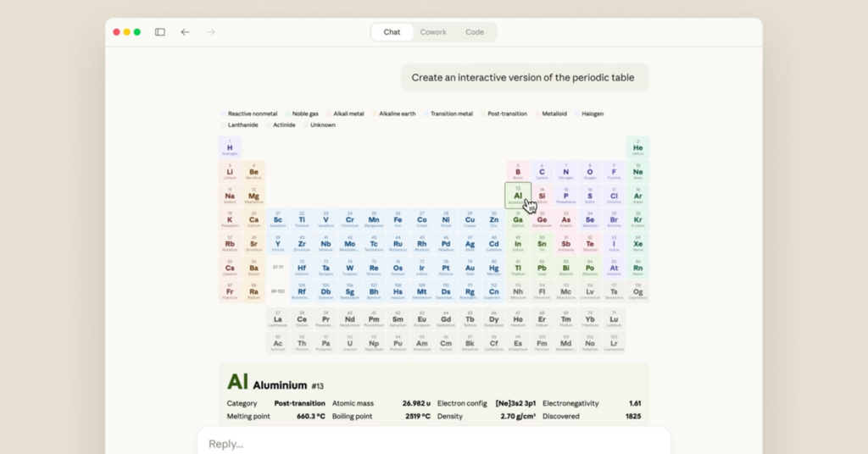Click the 89-103 actinide placeholder cell
Viewport: 868px width, 454px height.
(278, 291)
